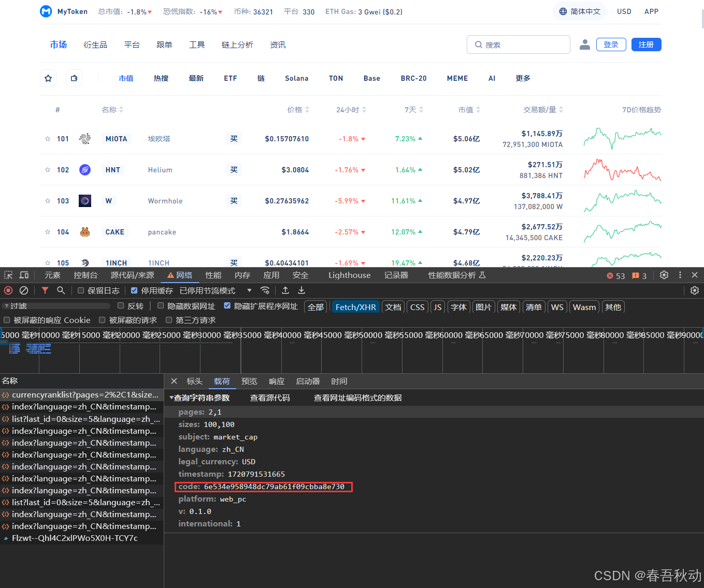Screen dimensions: 704x588
Task: Import HAR file upload icon
Action: tap(285, 290)
